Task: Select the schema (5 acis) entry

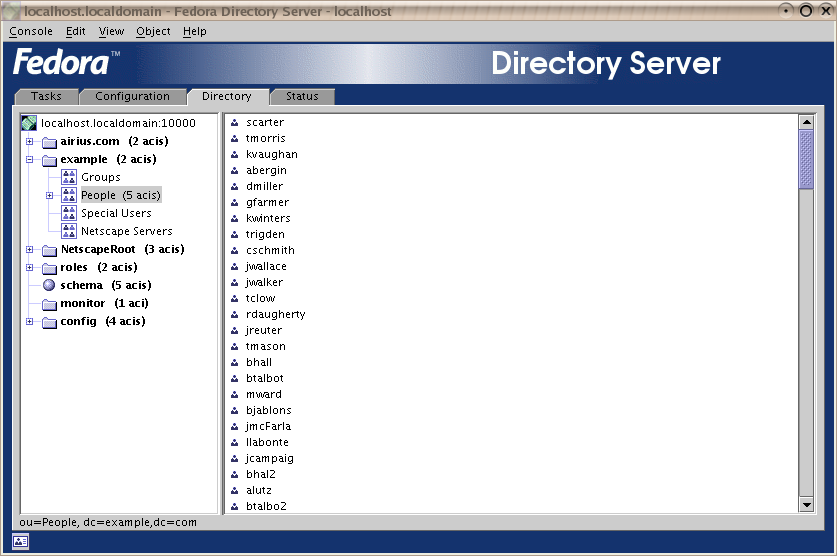Action: tap(106, 285)
